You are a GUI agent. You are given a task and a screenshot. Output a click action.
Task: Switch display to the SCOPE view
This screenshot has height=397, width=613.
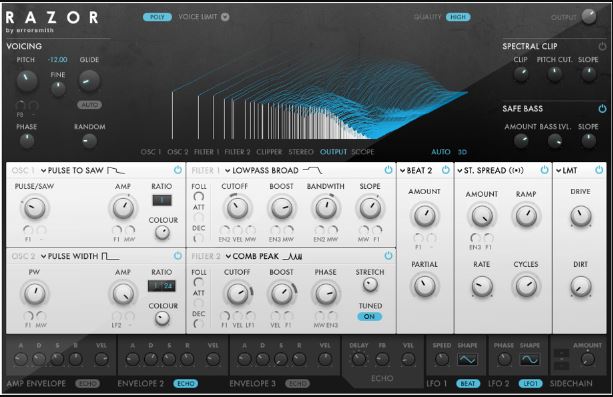click(x=363, y=152)
